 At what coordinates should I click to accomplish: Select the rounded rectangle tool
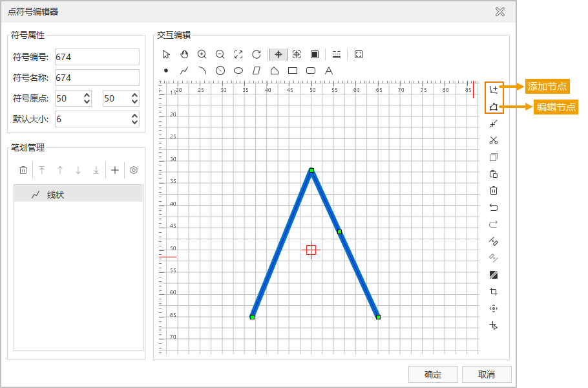click(x=311, y=70)
